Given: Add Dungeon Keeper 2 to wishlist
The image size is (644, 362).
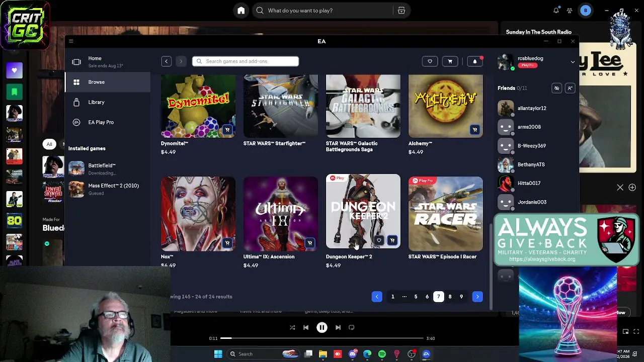Looking at the screenshot, I should pos(379,240).
